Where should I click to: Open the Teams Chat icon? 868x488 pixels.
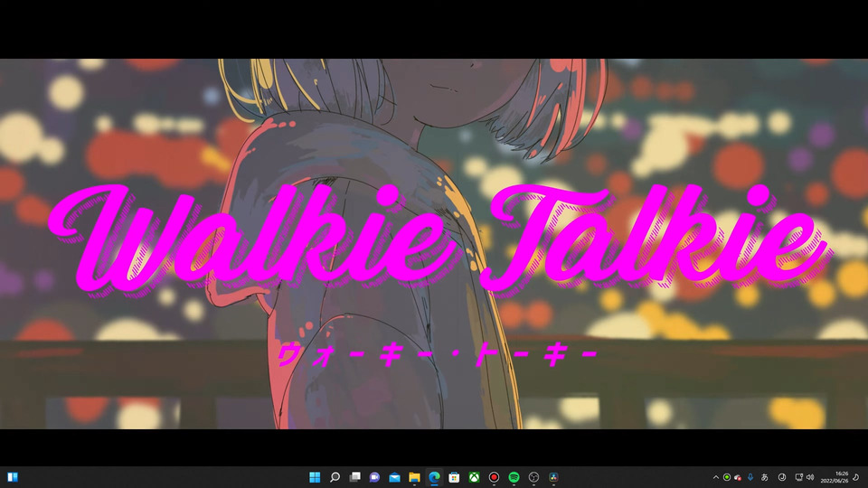coord(374,477)
